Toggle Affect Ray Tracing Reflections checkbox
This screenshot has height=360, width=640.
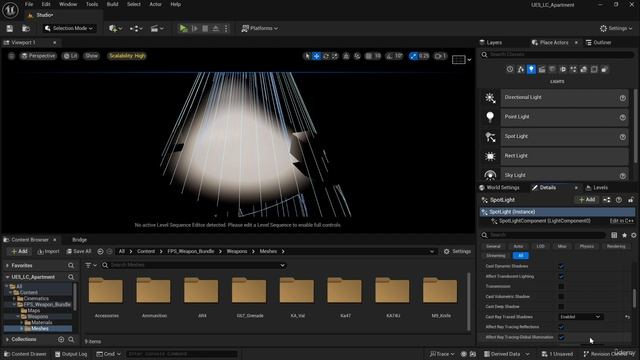click(561, 327)
